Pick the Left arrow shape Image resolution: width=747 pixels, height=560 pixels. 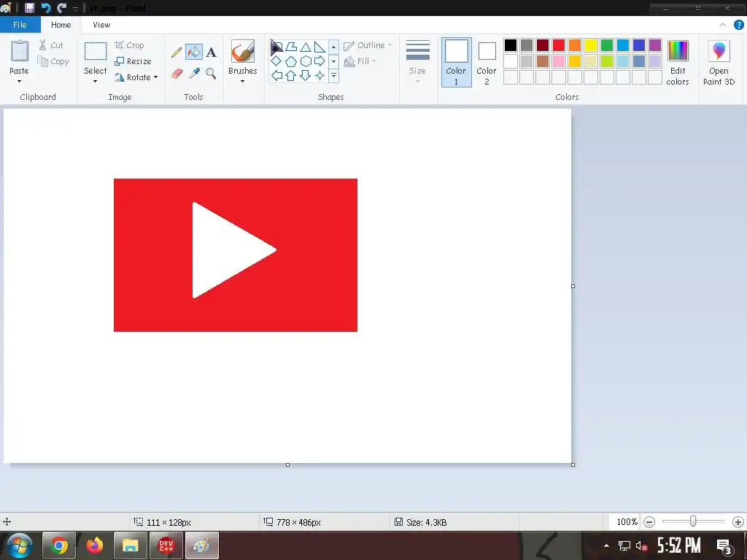[x=276, y=75]
